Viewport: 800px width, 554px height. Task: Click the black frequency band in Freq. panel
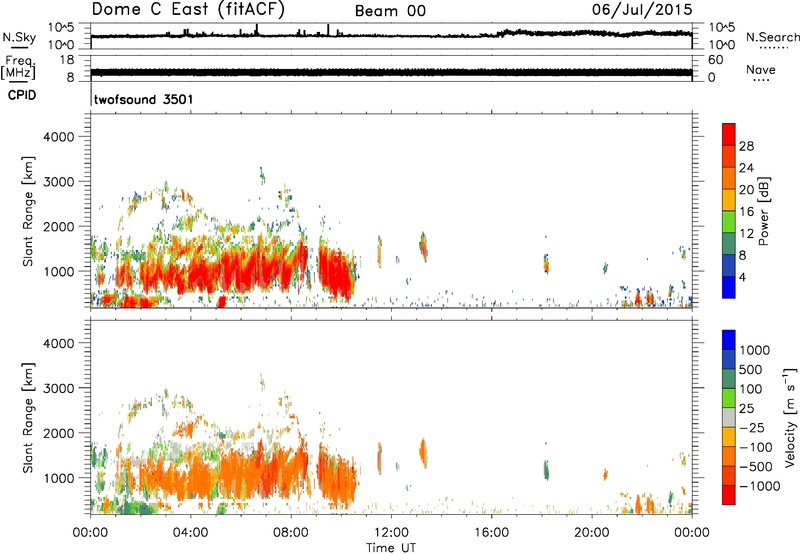point(391,72)
